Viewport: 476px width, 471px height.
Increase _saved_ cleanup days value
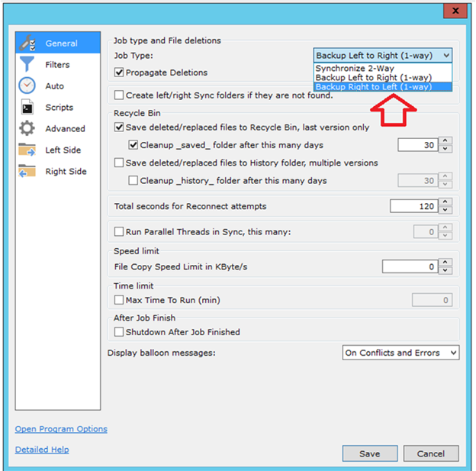click(445, 140)
